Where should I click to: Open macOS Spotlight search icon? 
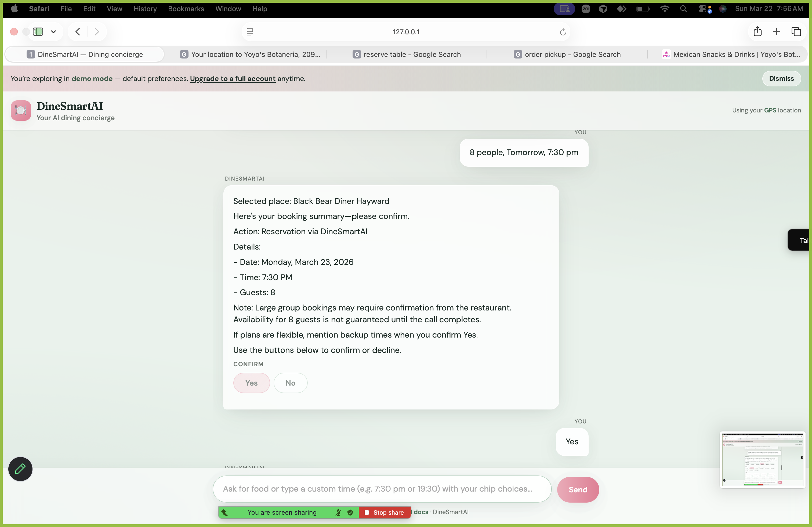coord(683,9)
